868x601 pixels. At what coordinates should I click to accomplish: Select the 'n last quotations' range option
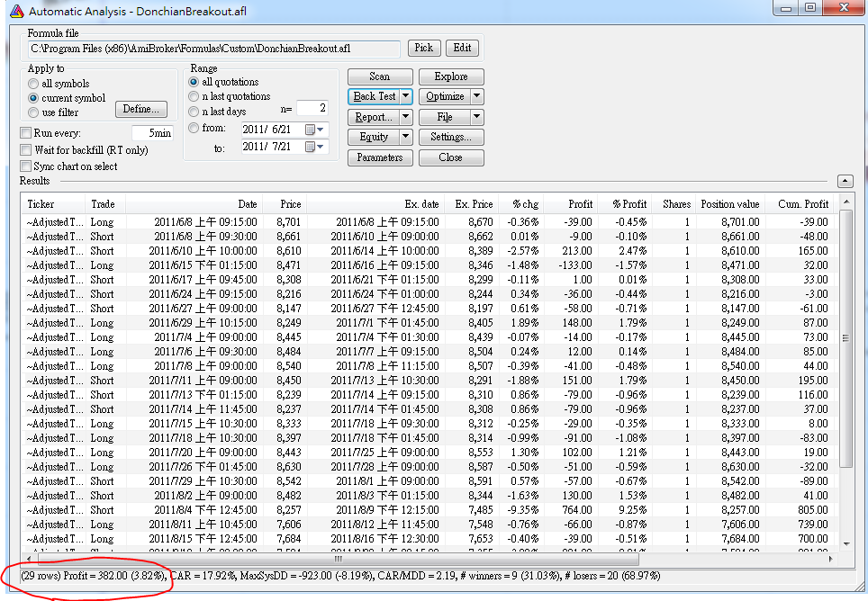194,96
